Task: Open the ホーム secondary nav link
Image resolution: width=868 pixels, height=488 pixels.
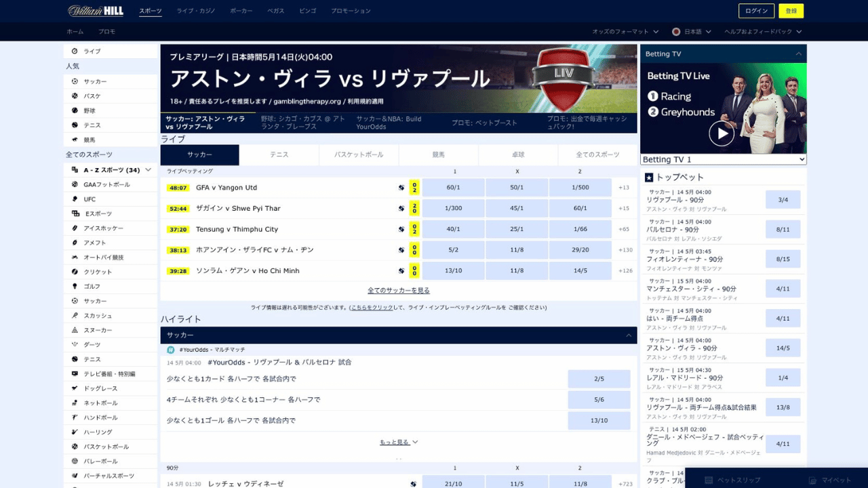Action: click(75, 32)
